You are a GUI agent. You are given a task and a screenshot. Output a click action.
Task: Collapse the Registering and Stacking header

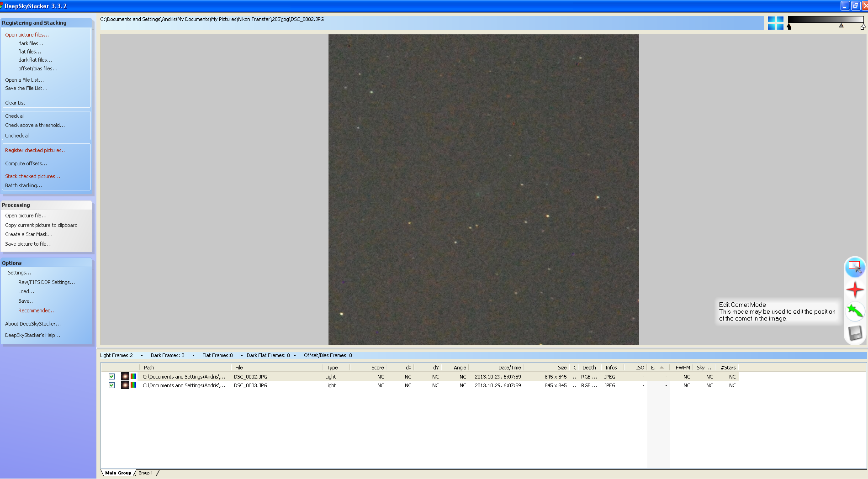(x=46, y=23)
